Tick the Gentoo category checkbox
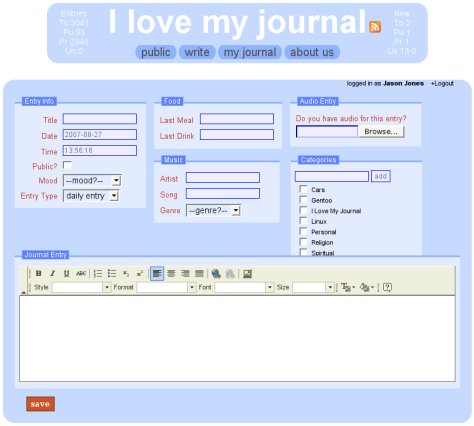Image resolution: width=474 pixels, height=426 pixels. click(x=303, y=200)
